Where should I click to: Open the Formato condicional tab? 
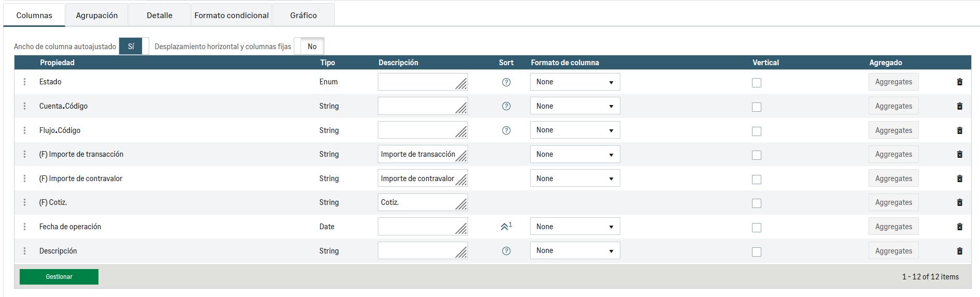[x=231, y=15]
